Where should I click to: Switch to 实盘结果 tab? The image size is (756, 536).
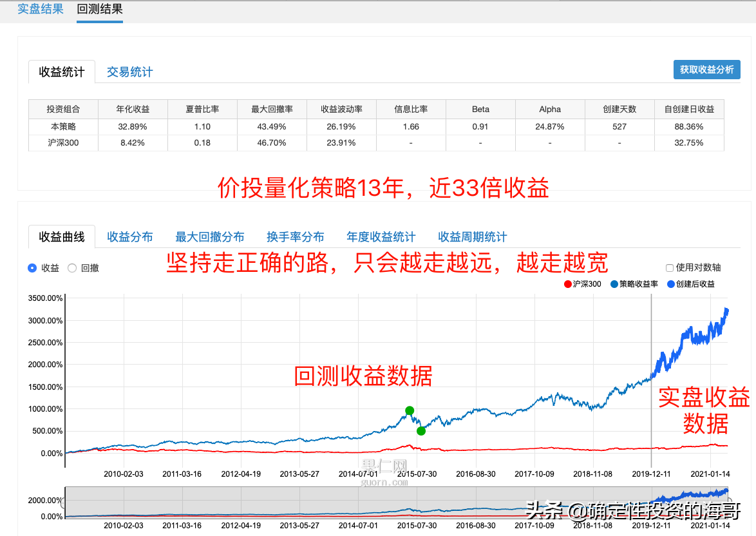click(41, 8)
